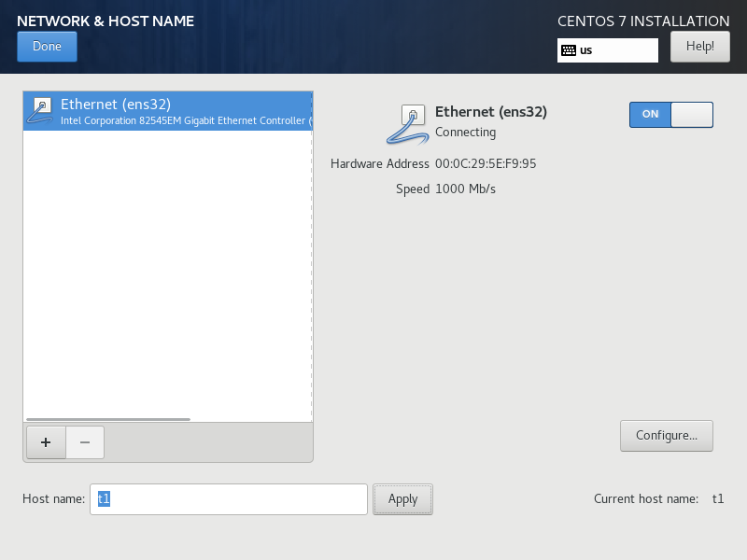The image size is (747, 560).
Task: Click into the Host name text field
Action: pyautogui.click(x=229, y=499)
